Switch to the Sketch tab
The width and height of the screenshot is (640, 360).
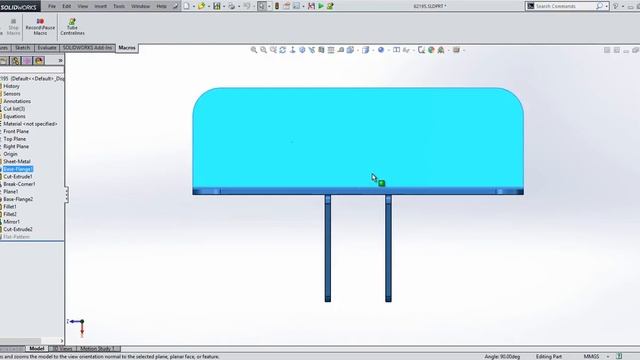click(x=22, y=48)
